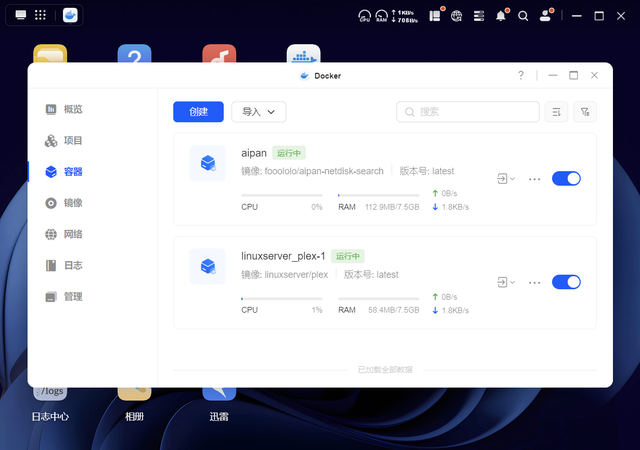Click the RAM usage gauge in top bar
Viewport: 640px width, 450px height.
click(x=381, y=16)
